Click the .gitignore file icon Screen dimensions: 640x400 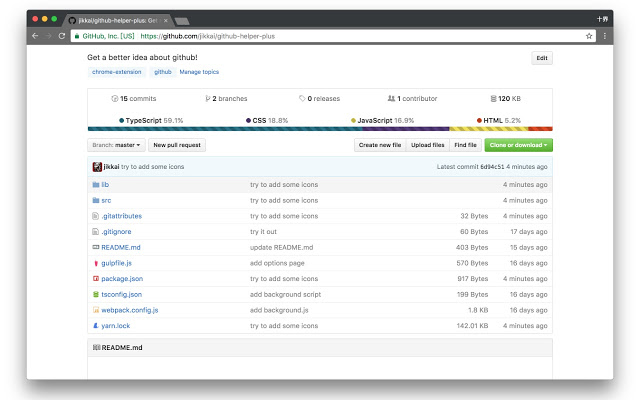pos(96,231)
